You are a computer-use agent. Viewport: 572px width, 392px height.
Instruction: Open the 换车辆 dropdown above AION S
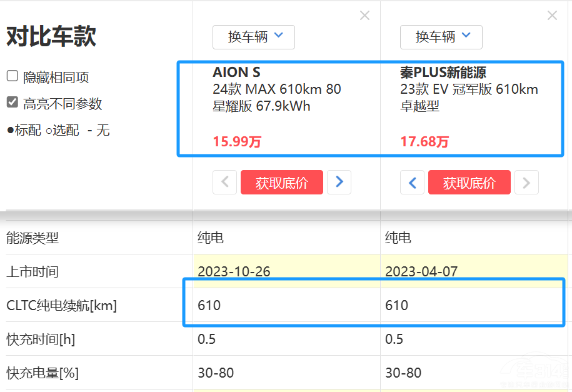(x=253, y=37)
